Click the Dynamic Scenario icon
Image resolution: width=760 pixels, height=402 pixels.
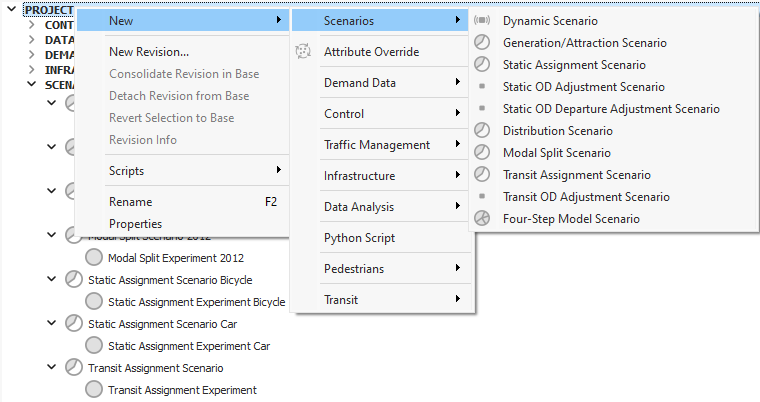(482, 21)
